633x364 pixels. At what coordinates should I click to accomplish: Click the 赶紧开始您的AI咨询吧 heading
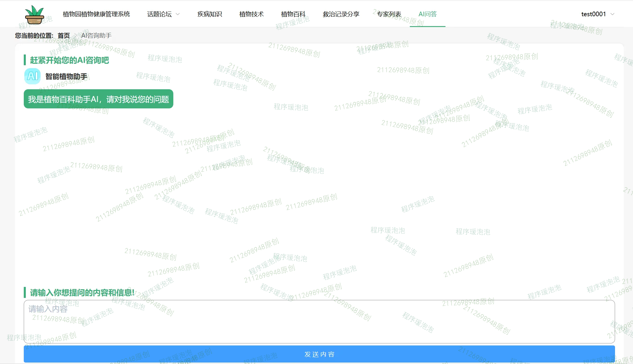(70, 60)
